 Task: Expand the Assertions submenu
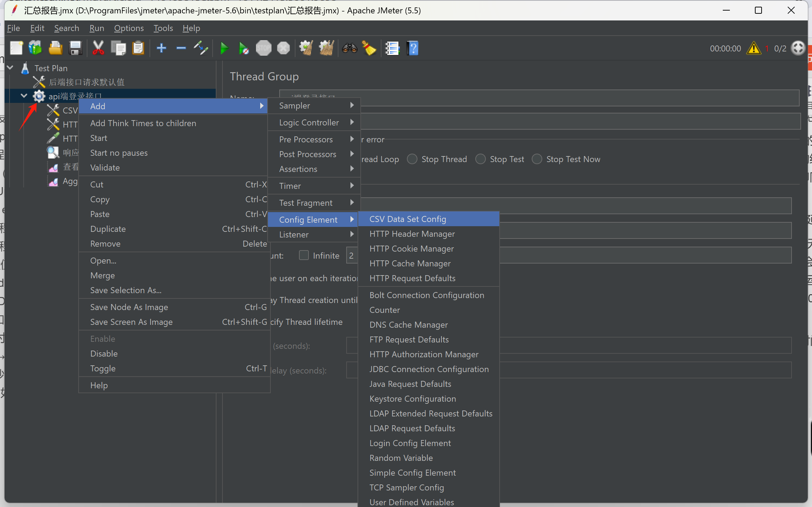point(314,169)
